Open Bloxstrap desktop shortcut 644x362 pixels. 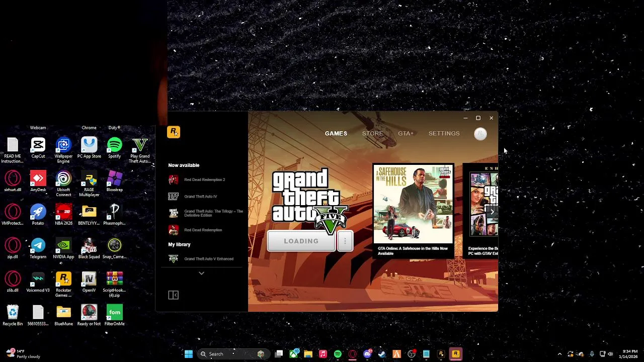(x=114, y=182)
